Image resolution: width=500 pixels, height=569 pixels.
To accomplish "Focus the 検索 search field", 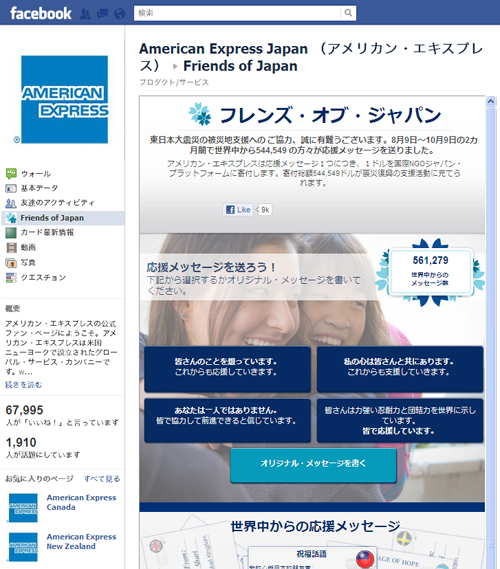I will [x=238, y=13].
